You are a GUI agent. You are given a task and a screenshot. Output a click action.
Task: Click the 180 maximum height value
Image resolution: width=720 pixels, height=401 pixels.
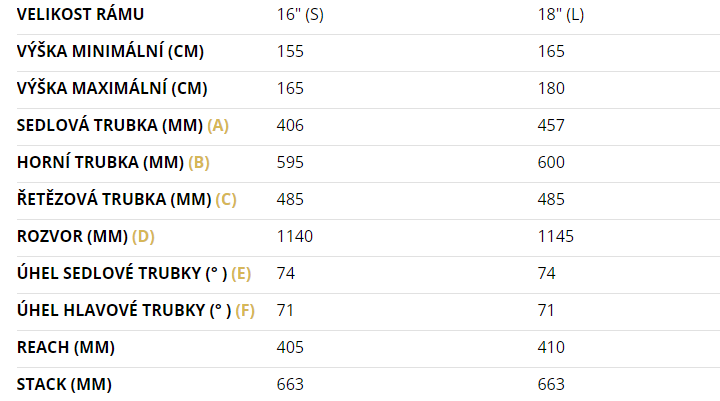point(551,88)
